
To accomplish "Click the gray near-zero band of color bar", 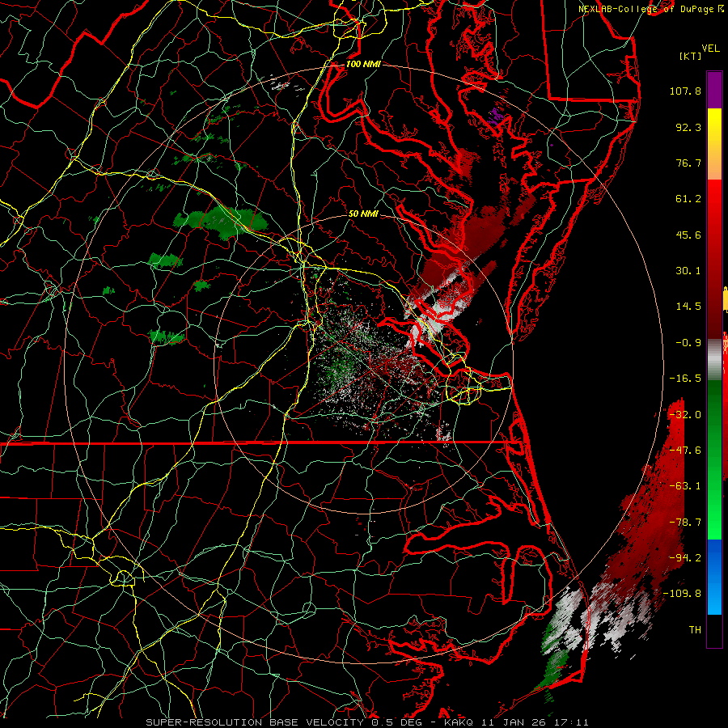I will click(714, 360).
